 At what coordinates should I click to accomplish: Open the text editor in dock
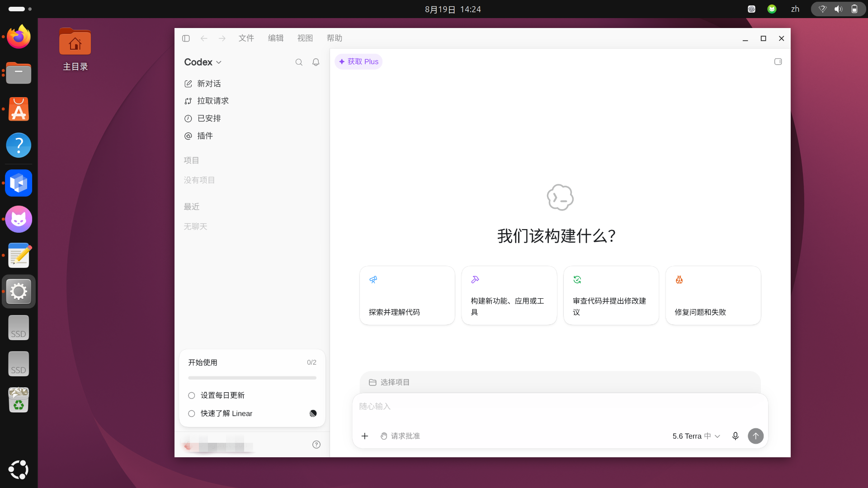[19, 255]
